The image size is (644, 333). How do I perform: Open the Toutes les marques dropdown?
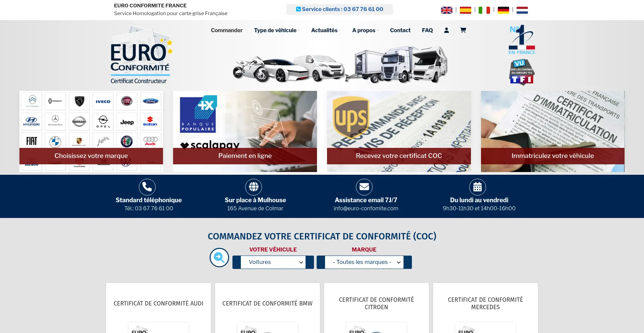[x=364, y=262]
